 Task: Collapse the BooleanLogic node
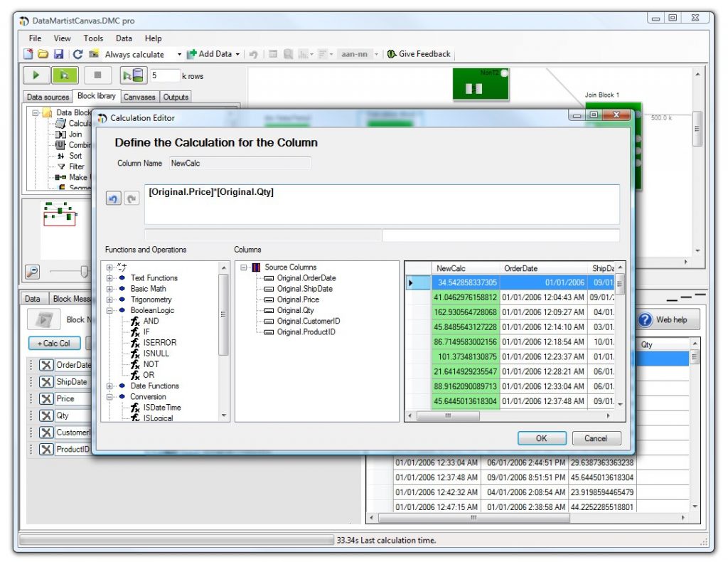[x=109, y=310]
